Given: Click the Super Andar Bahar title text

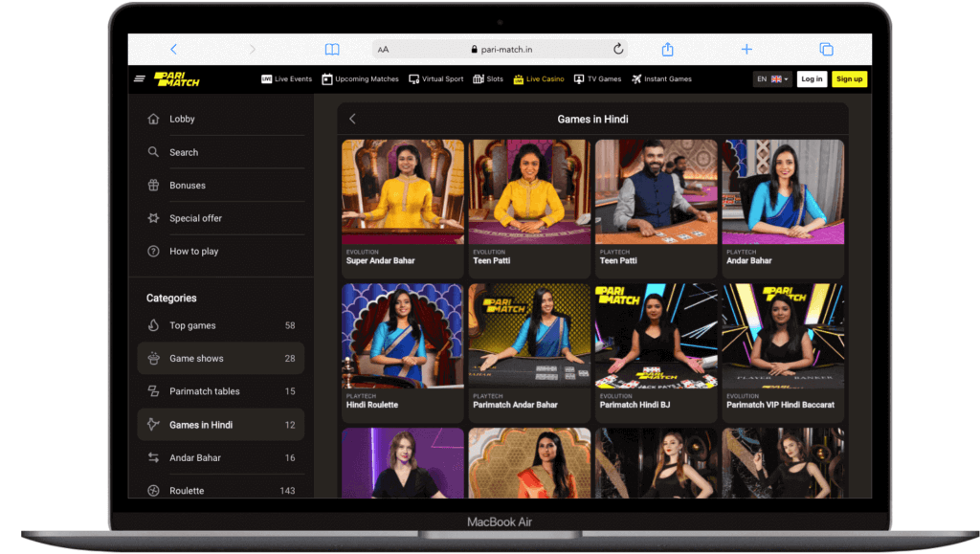Looking at the screenshot, I should tap(380, 260).
